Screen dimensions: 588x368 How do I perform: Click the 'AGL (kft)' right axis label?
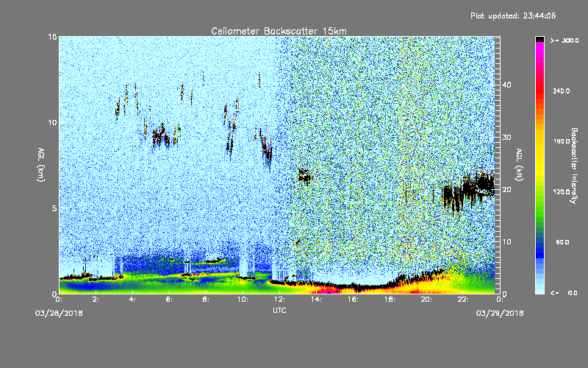519,164
